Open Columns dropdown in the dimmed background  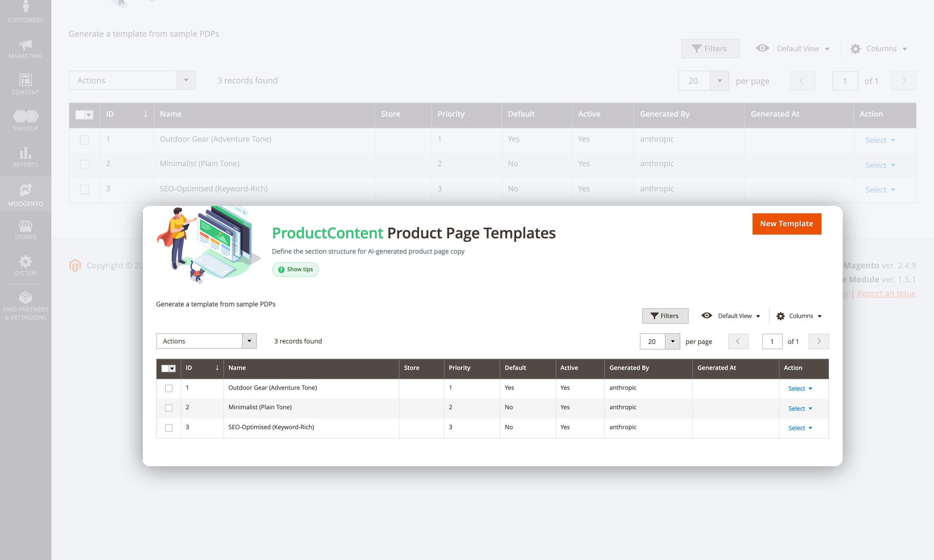click(879, 49)
